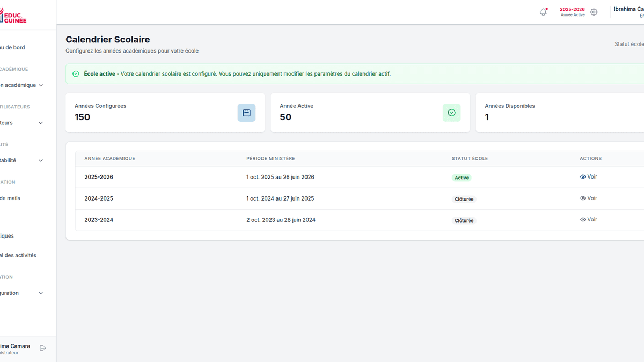644x362 pixels.
Task: Click the logout icon beside Camara
Action: (43, 348)
